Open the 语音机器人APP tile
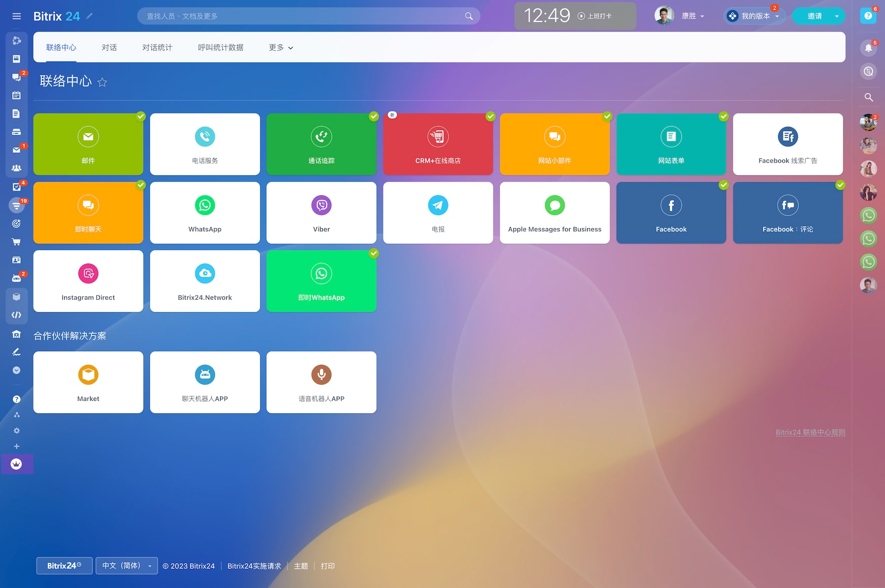 click(x=321, y=382)
